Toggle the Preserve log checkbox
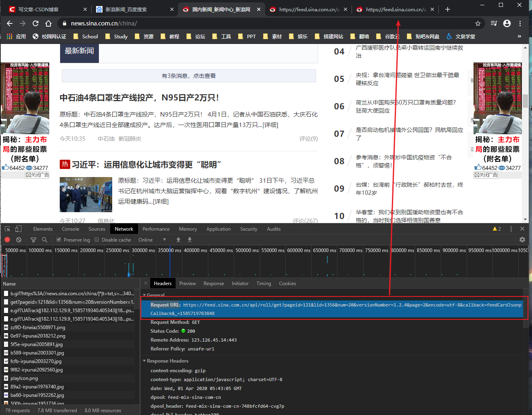The height and width of the screenshot is (415, 532). tap(59, 240)
